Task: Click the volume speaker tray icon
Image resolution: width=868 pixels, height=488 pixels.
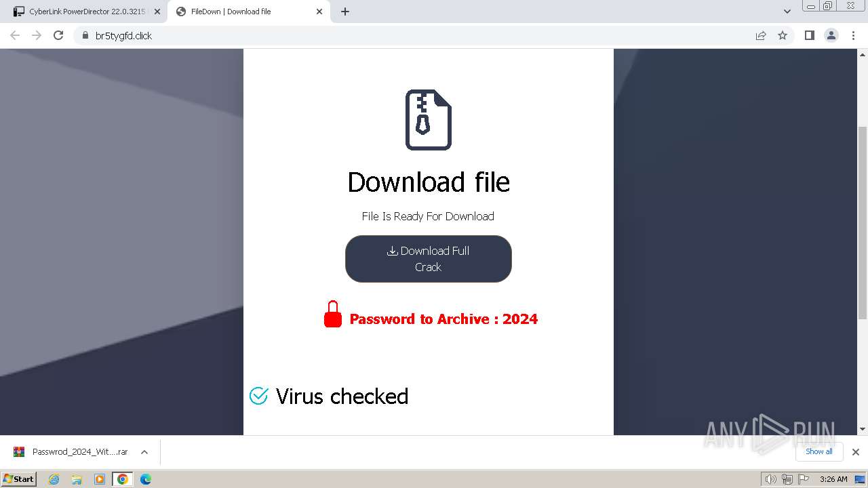Action: [x=770, y=479]
